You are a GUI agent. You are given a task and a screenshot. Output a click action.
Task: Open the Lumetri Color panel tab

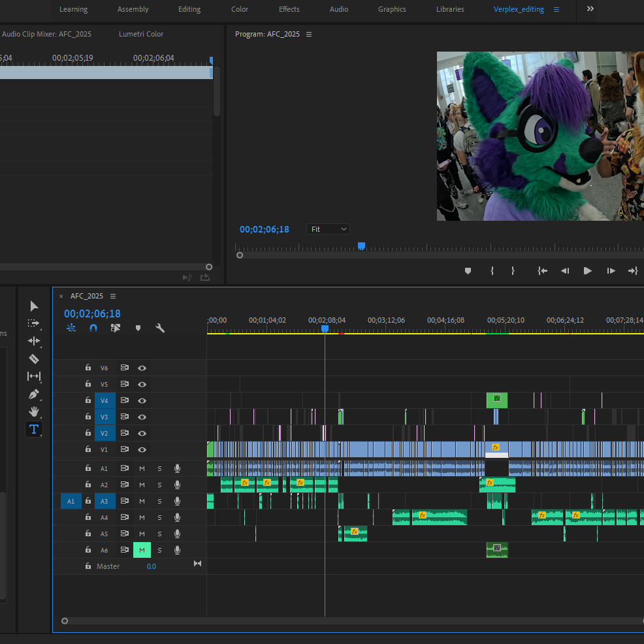pos(141,34)
